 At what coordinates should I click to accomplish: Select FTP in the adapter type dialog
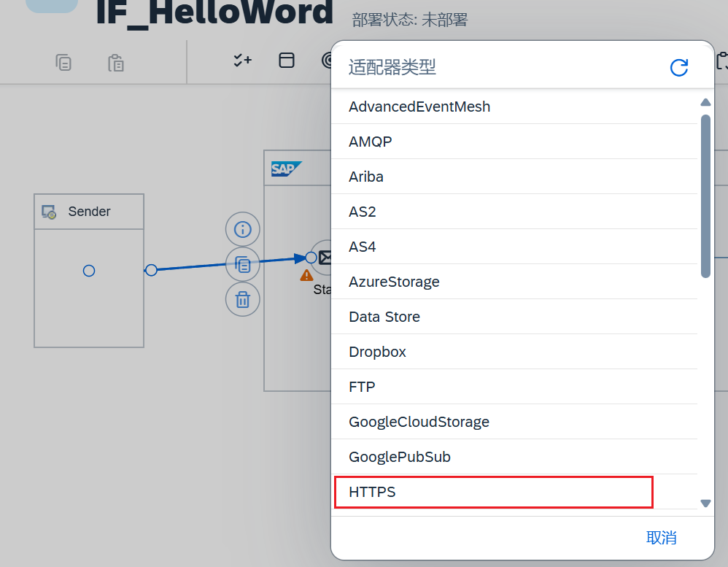click(x=362, y=387)
